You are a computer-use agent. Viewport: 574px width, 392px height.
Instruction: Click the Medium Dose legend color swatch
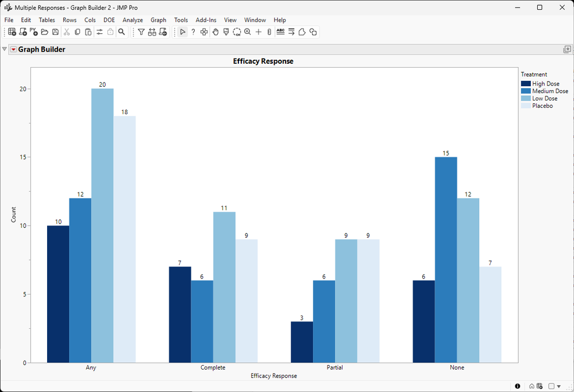pyautogui.click(x=526, y=91)
